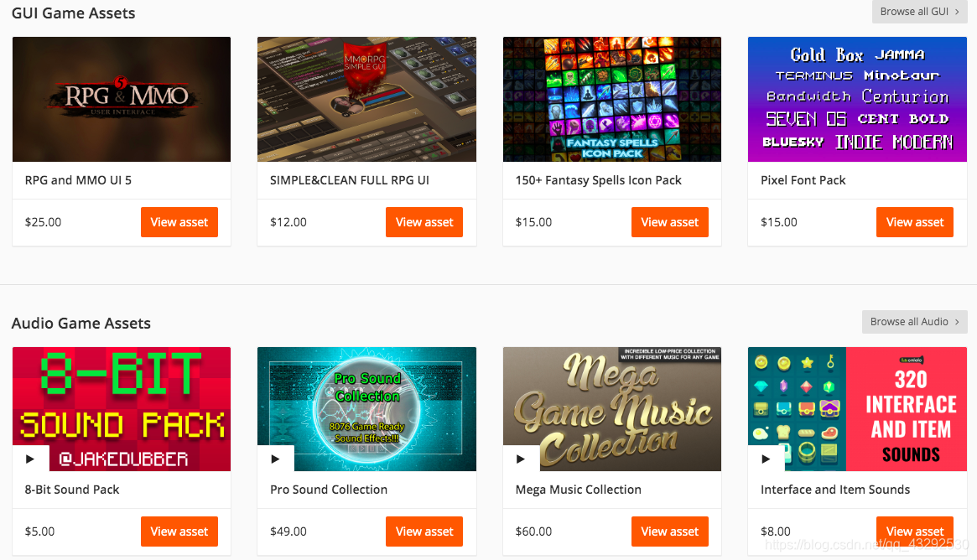
Task: View asset for Pixel Font Pack
Action: pyautogui.click(x=915, y=222)
